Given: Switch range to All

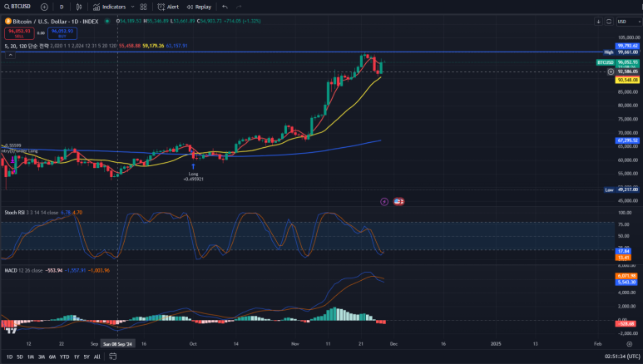Looking at the screenshot, I should tap(96, 357).
